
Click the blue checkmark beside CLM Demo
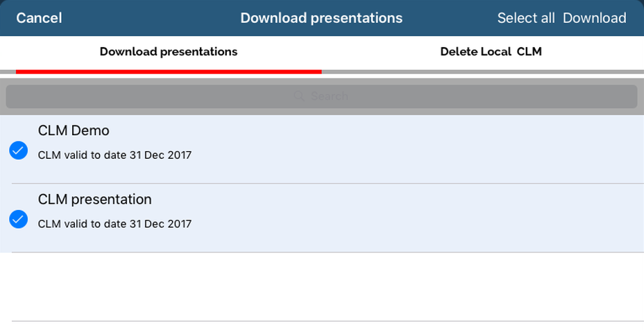pyautogui.click(x=19, y=150)
